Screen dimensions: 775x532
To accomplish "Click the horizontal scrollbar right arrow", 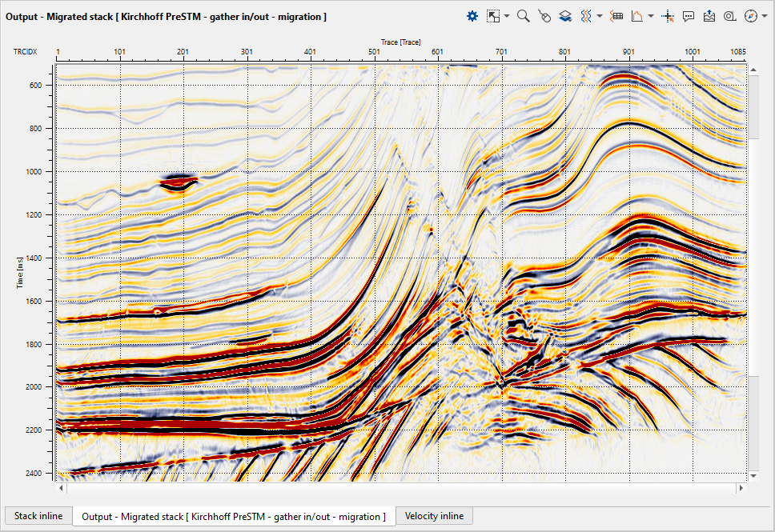I will [x=741, y=487].
